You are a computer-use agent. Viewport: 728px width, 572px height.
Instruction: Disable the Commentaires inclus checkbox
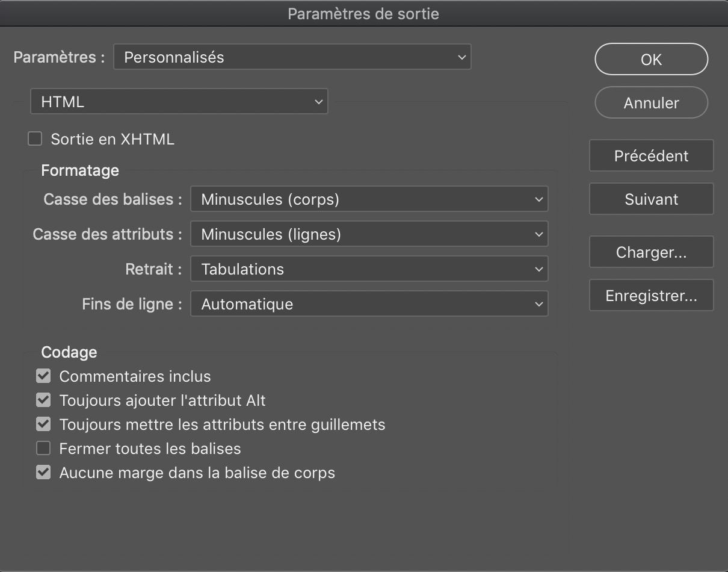43,375
